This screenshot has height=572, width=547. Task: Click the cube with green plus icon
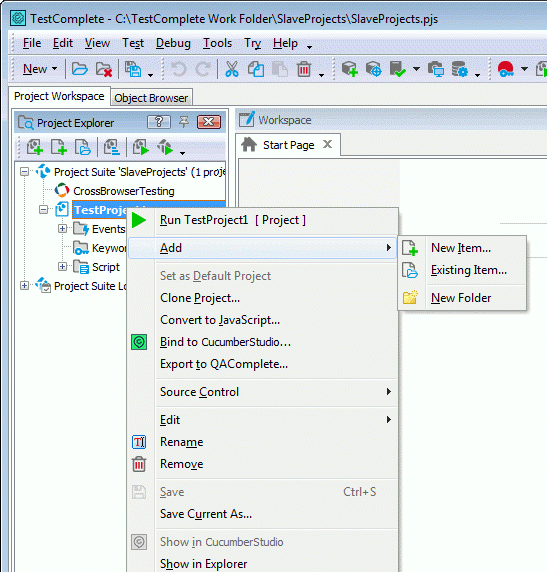click(350, 69)
